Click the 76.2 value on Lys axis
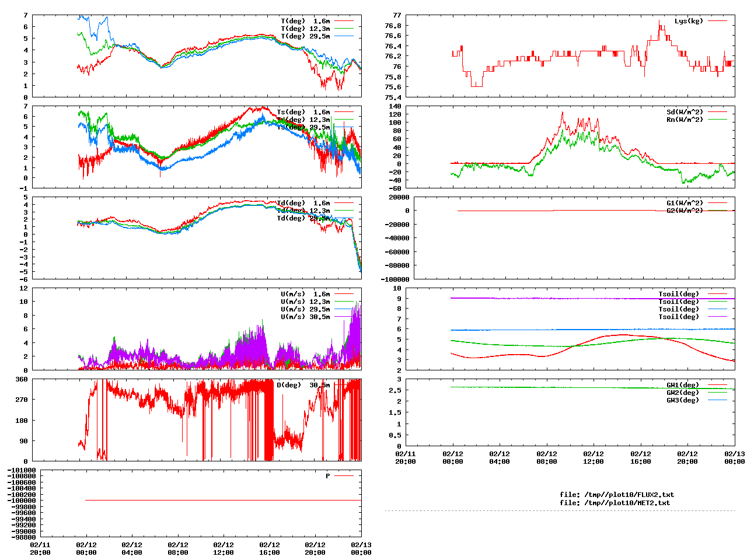Image resolution: width=747 pixels, height=560 pixels. tap(393, 56)
